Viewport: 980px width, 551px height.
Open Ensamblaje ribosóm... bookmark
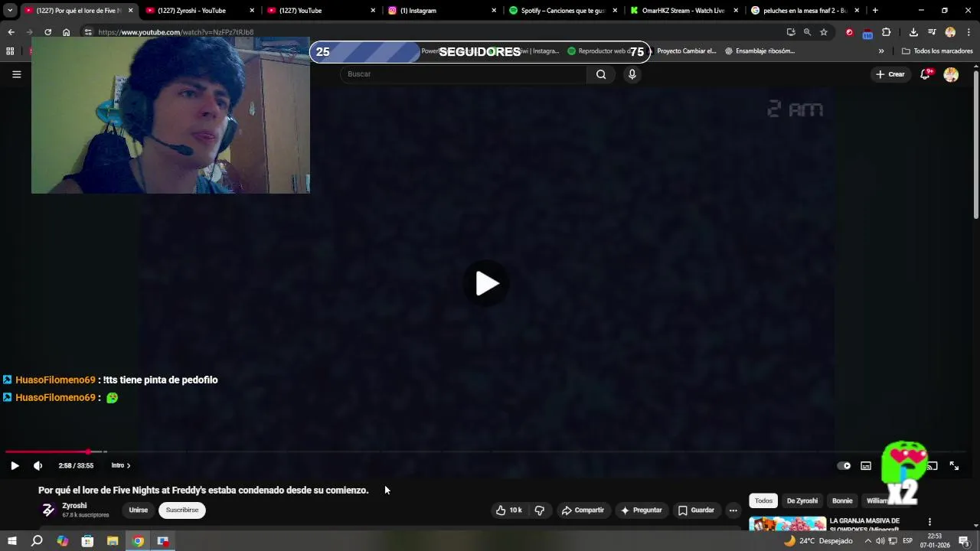tap(759, 51)
